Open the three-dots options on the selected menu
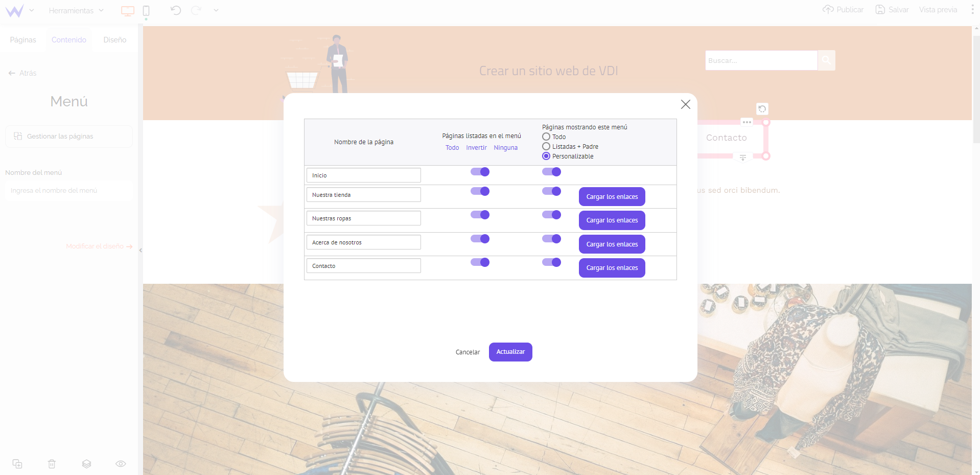The image size is (980, 475). 747,122
